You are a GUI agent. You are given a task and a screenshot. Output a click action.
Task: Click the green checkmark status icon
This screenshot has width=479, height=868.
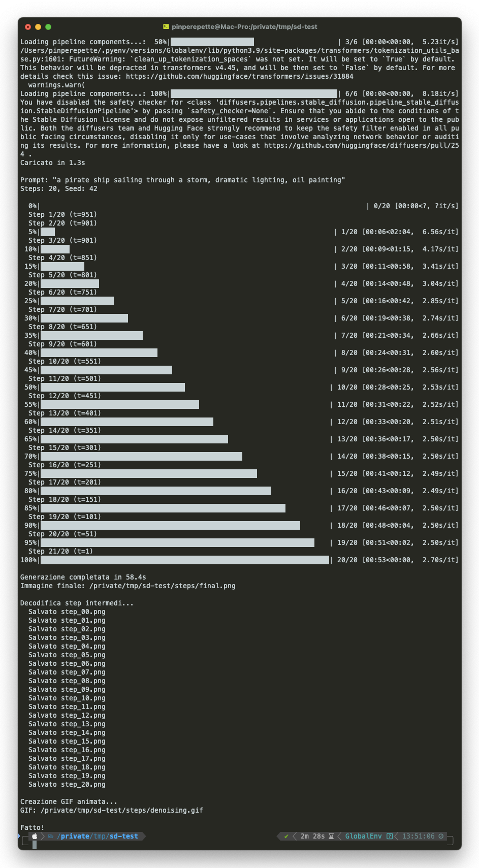coord(286,836)
